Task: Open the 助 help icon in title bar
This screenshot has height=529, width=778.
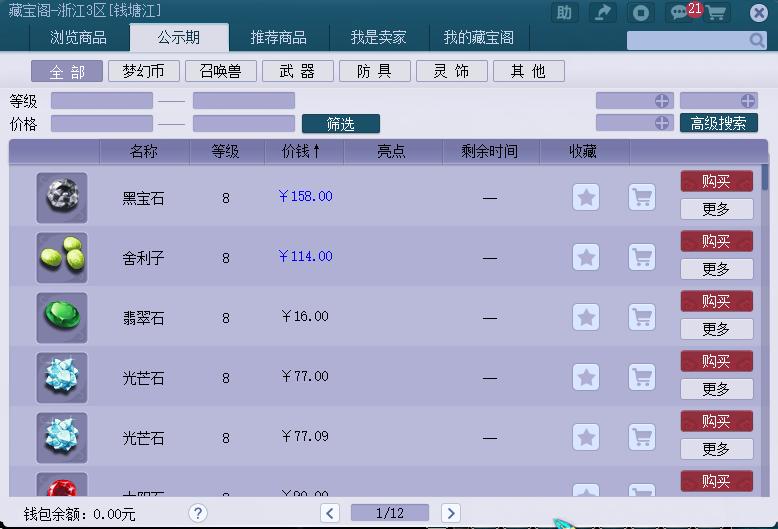Action: 564,12
